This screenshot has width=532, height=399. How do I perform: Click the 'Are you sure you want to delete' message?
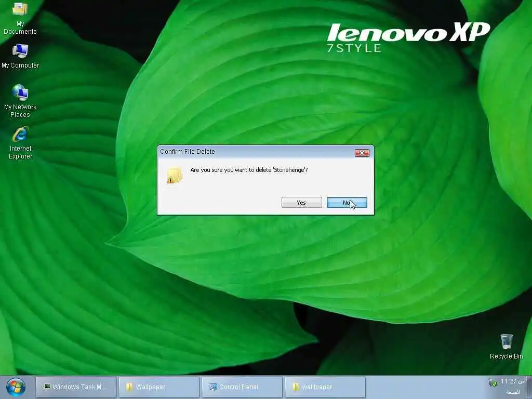click(x=249, y=170)
